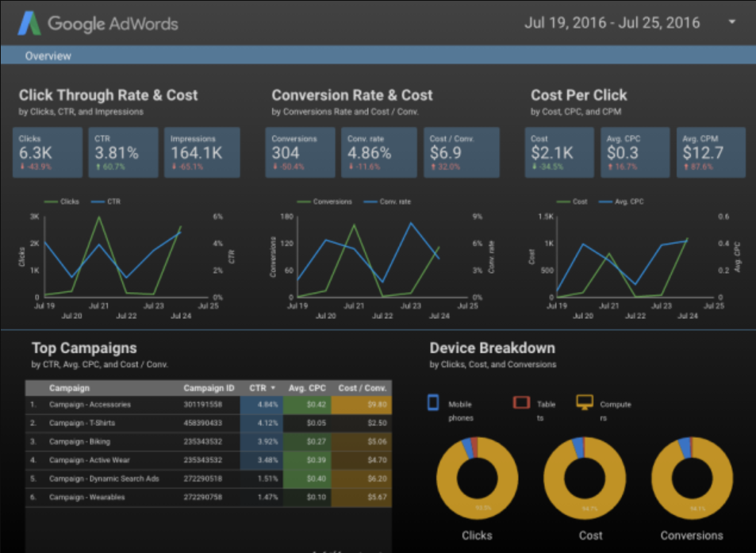
Task: Click the Avg. CPC column header
Action: 307,388
